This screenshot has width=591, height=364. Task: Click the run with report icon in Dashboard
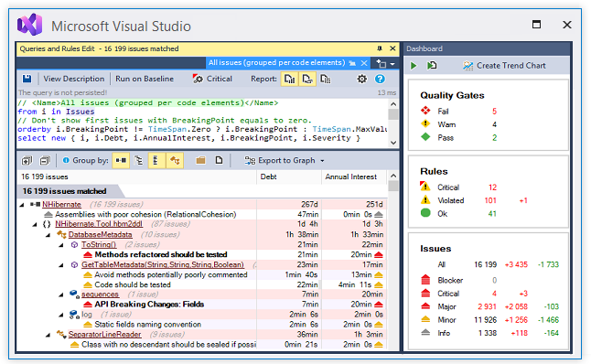tap(432, 66)
